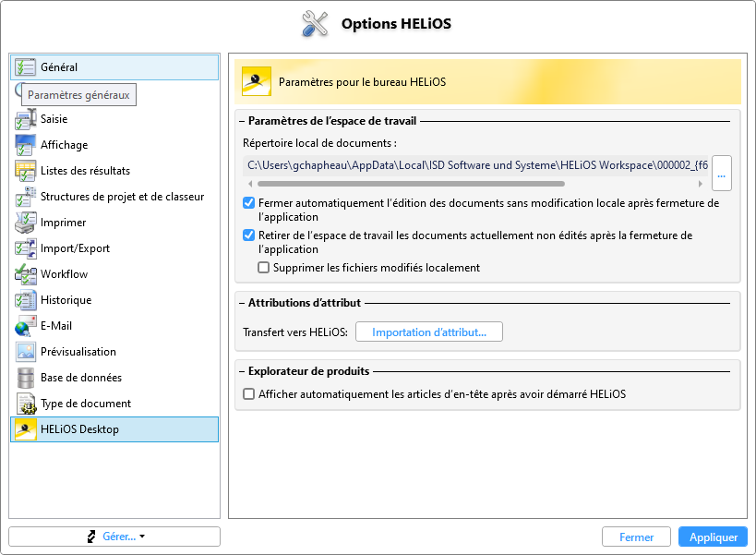Screen dimensions: 756x555
Task: Select the Import/Export icon
Action: point(26,248)
